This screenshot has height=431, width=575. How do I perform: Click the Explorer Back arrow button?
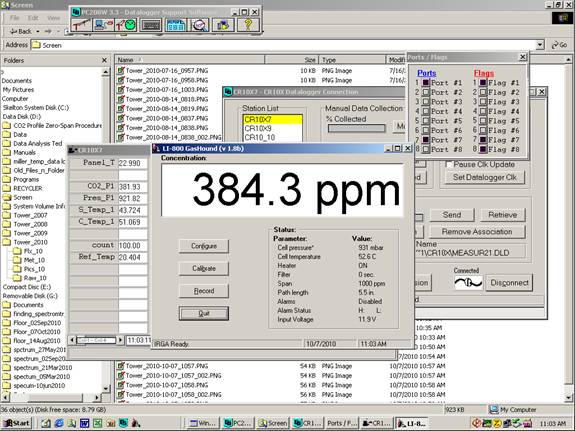pyautogui.click(x=21, y=32)
